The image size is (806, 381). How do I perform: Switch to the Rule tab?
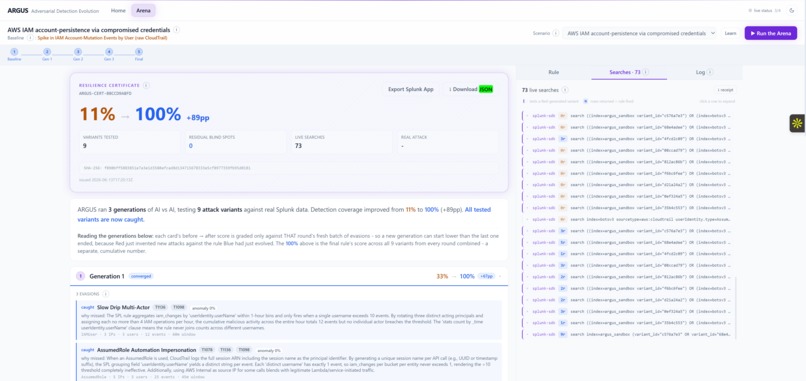554,72
